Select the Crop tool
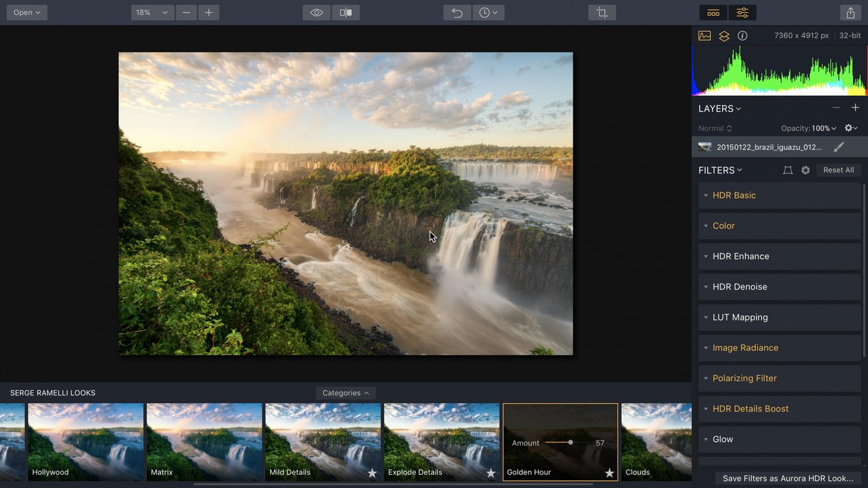 tap(602, 12)
